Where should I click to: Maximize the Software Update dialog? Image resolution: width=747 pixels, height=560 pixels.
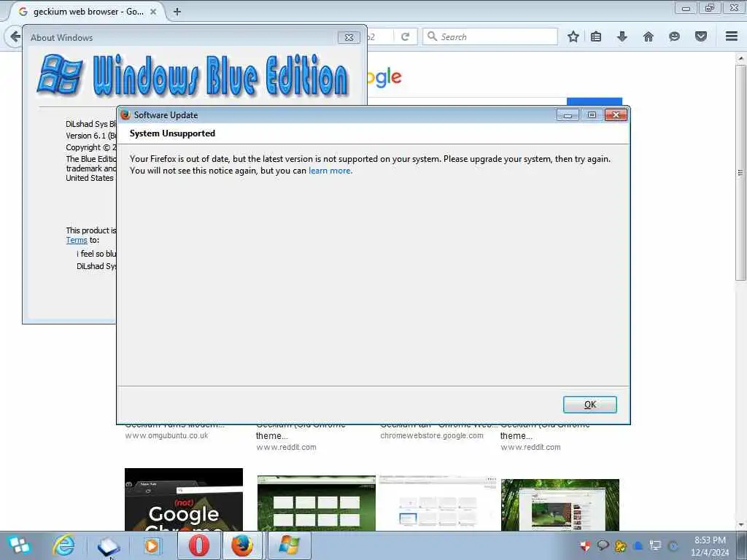point(592,114)
